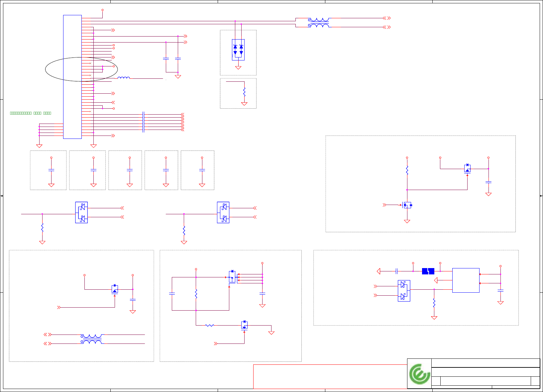
Task: Click the power pin circle above the connector
Action: click(x=102, y=10)
